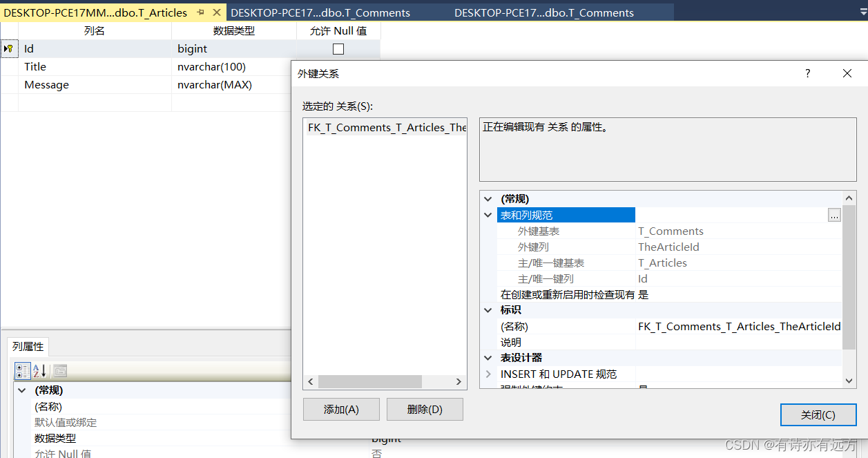868x458 pixels.
Task: Click the primary key icon on the Id row
Action: click(x=9, y=49)
